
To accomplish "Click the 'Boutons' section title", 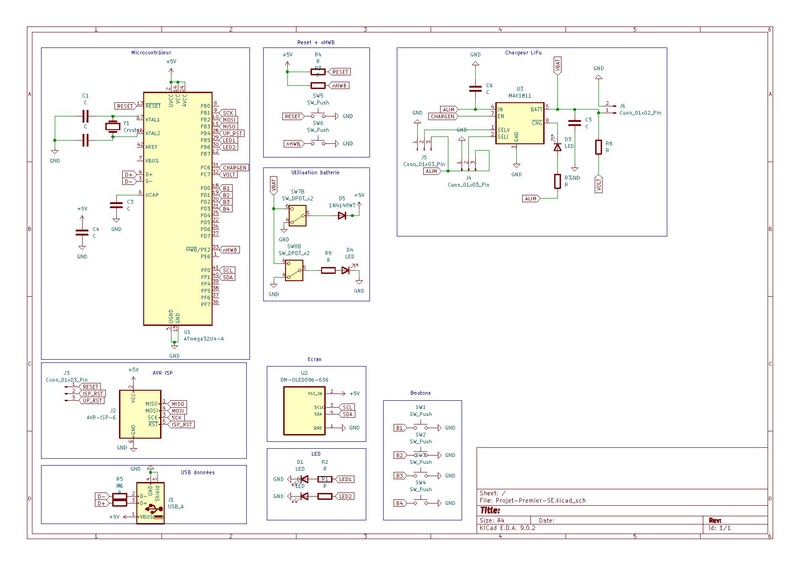I will coord(420,393).
